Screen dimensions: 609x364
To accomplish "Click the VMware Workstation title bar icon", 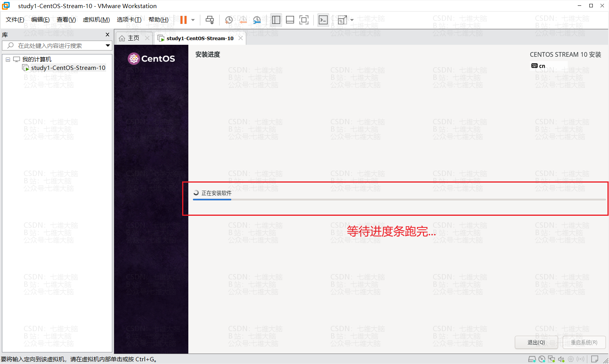I will pos(6,6).
